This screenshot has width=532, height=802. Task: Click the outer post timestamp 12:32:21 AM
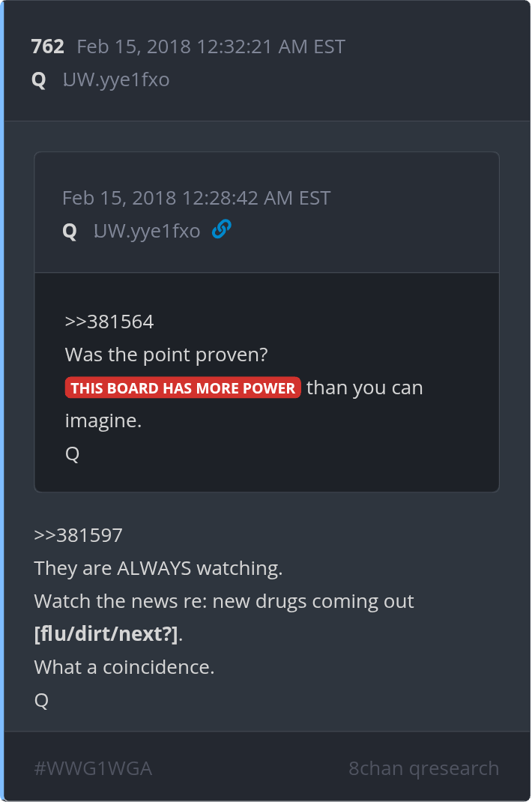pyautogui.click(x=211, y=46)
